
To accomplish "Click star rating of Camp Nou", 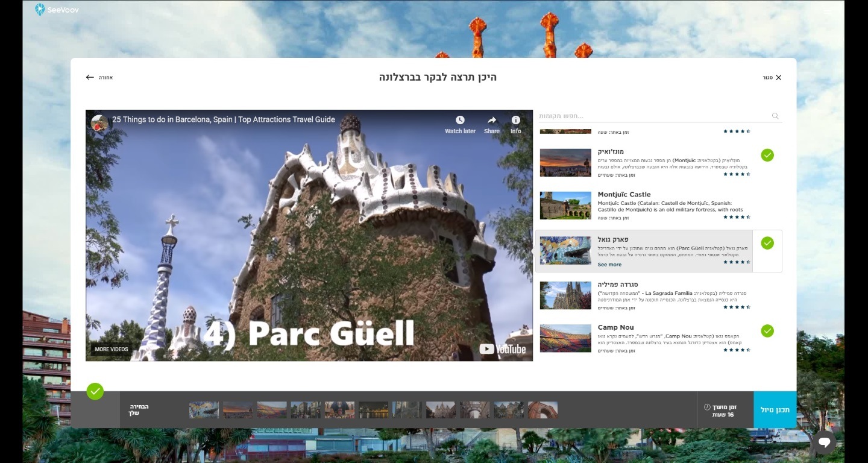I will (737, 350).
